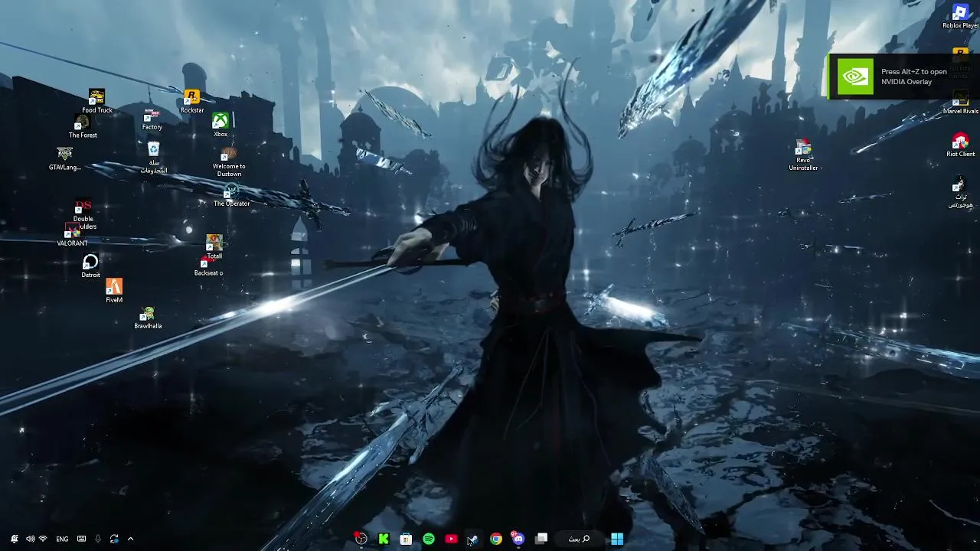Click the sync update tray icon

pyautogui.click(x=114, y=539)
